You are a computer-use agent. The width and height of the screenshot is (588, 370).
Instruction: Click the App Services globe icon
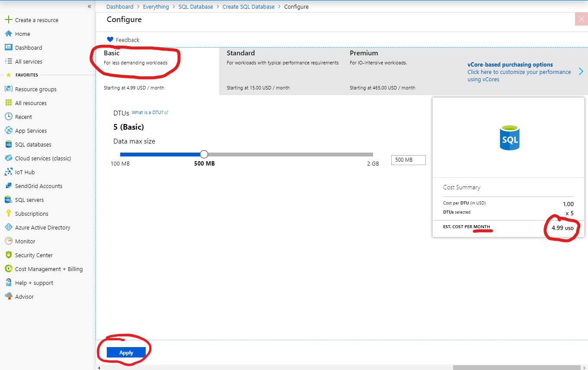point(8,131)
